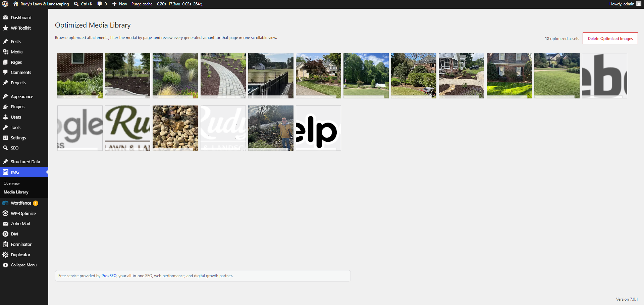Click the Settings sliders icon
Viewport: 644px width, 305px height.
(x=5, y=138)
